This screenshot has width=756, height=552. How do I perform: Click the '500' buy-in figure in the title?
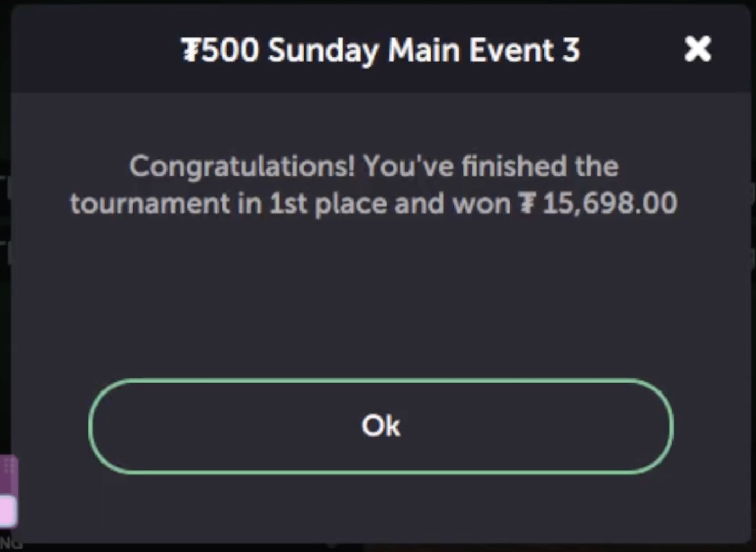click(230, 50)
